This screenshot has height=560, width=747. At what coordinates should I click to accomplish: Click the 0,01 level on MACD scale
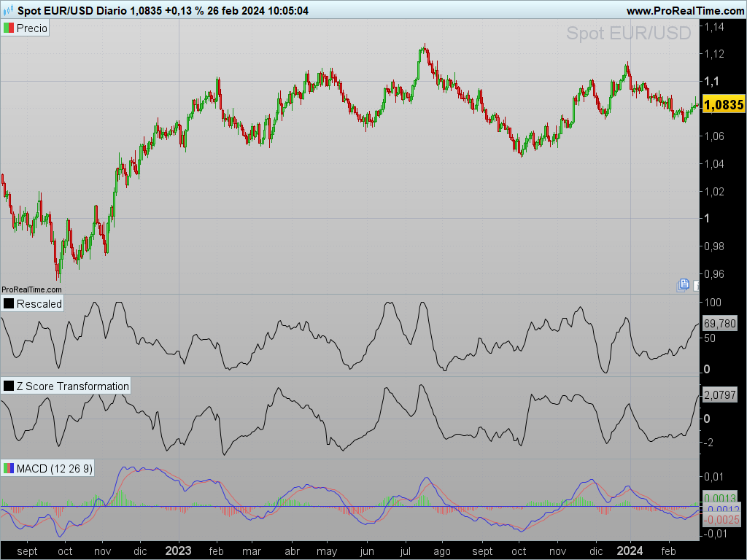[713, 477]
